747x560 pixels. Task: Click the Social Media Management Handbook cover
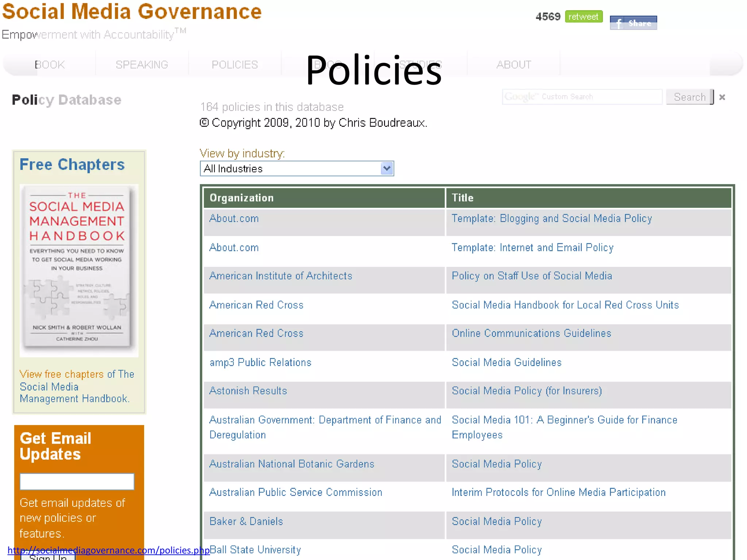click(78, 270)
